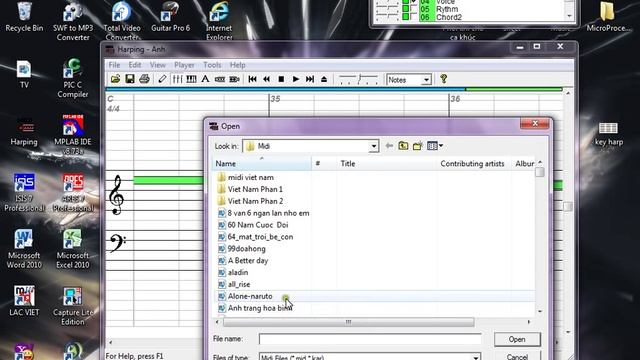Viewport: 640px width, 360px height.
Task: Select file 60 Nam Cuoc Doi
Action: (x=258, y=225)
